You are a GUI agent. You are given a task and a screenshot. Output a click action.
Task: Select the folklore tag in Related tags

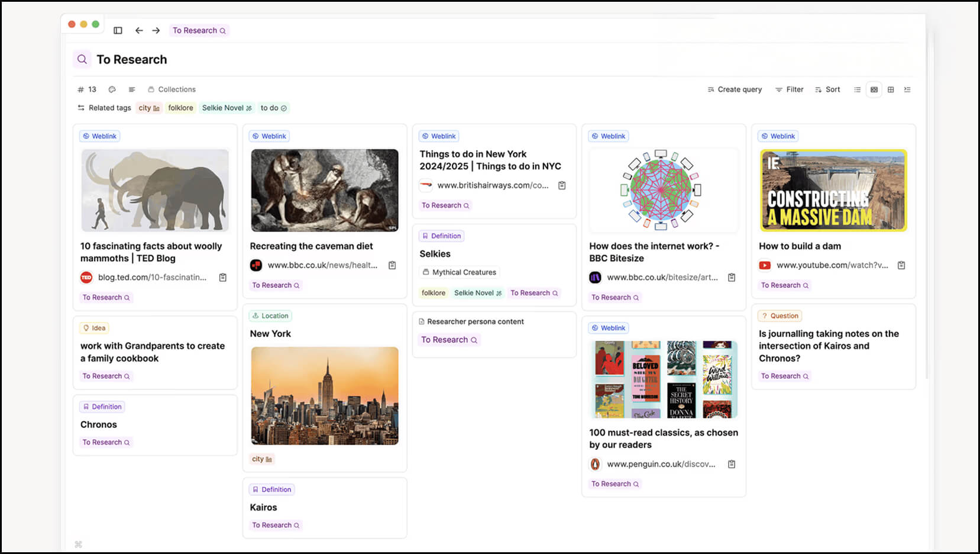[180, 108]
